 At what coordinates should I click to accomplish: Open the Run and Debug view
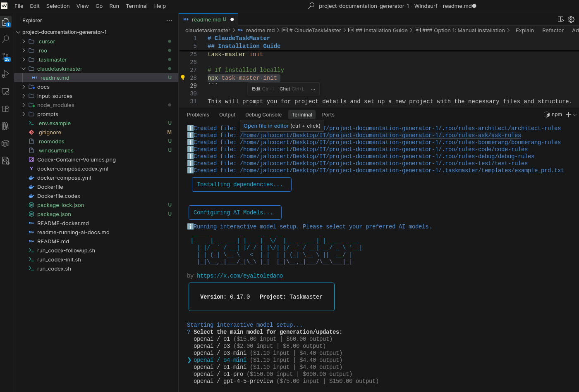tap(6, 74)
